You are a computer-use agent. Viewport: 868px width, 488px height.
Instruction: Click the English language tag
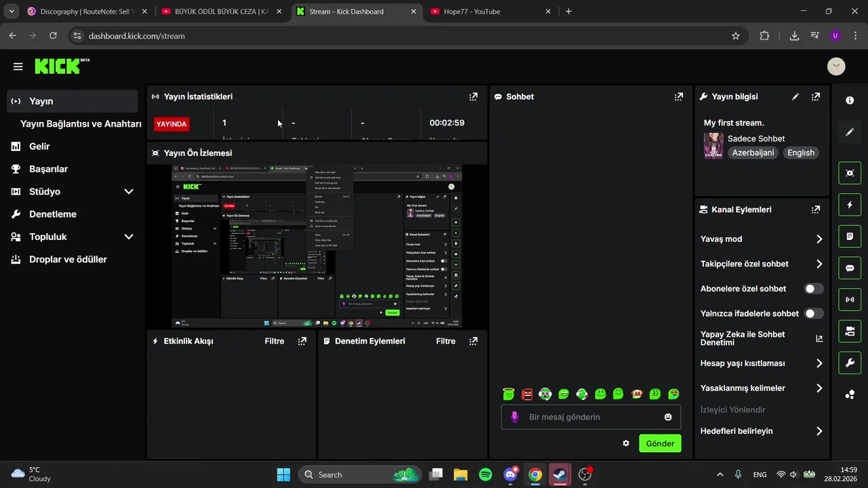click(801, 153)
